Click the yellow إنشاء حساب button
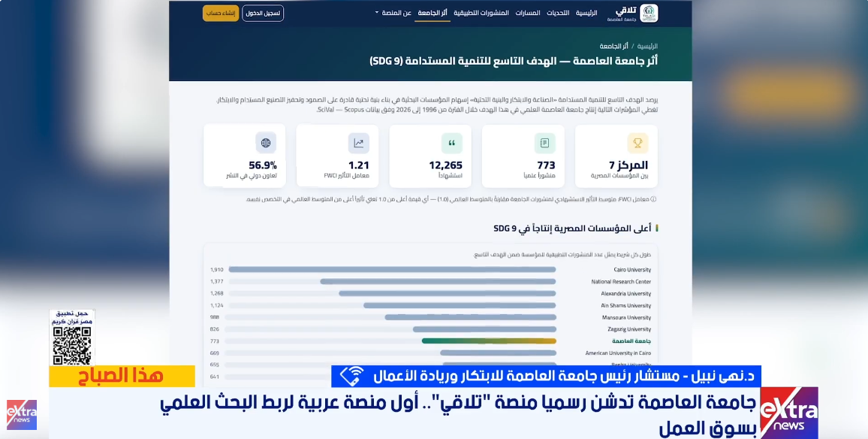 [221, 13]
